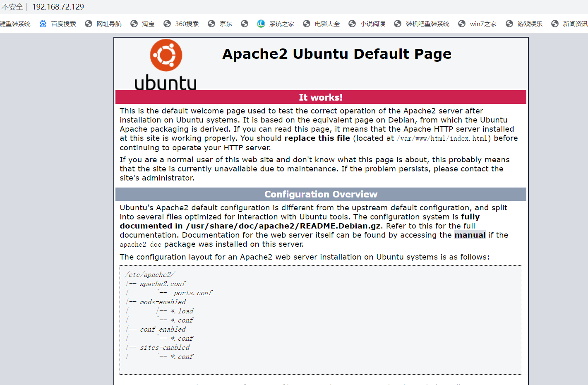Click the bold 'replace this file' text

click(317, 138)
